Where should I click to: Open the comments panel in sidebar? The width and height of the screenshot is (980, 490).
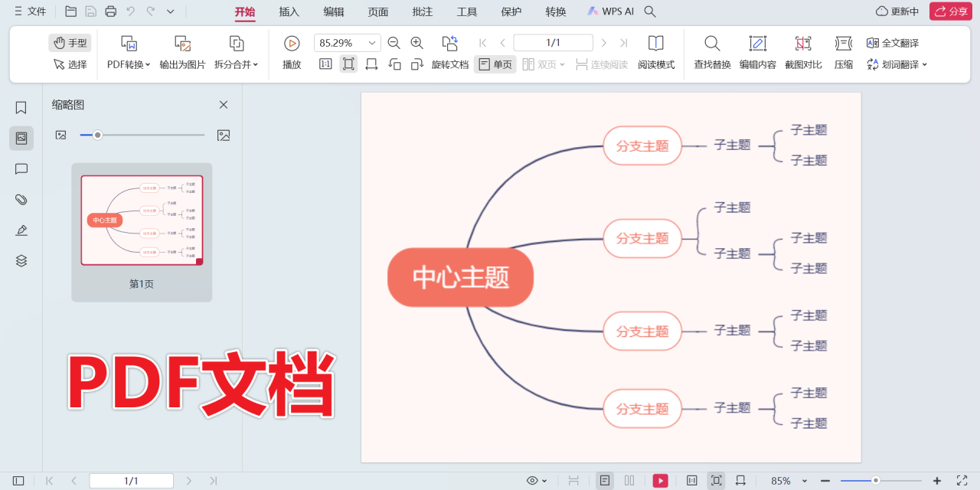point(21,169)
